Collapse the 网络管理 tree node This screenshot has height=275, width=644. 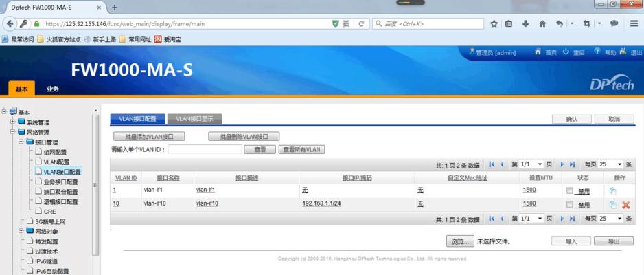[x=12, y=131]
